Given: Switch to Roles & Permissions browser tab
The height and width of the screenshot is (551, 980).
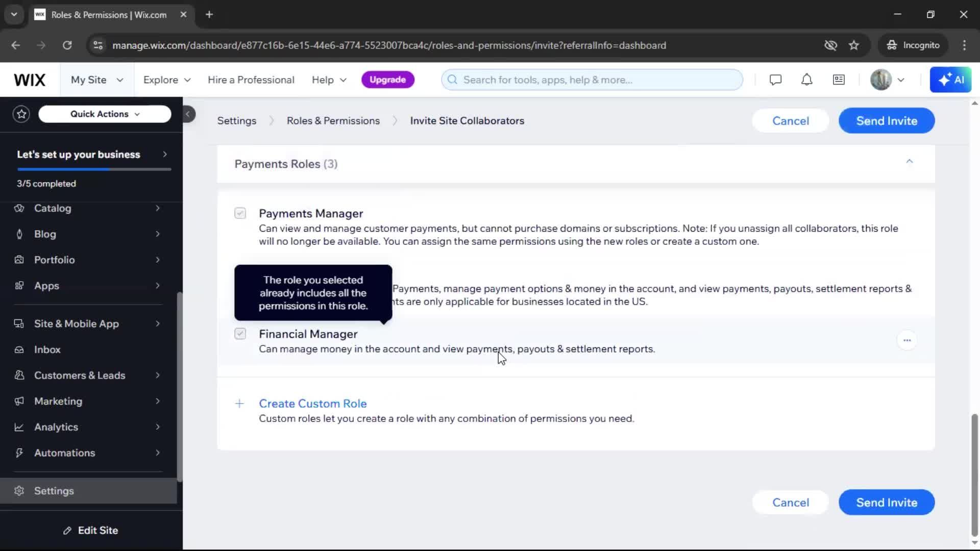Looking at the screenshot, I should [109, 15].
